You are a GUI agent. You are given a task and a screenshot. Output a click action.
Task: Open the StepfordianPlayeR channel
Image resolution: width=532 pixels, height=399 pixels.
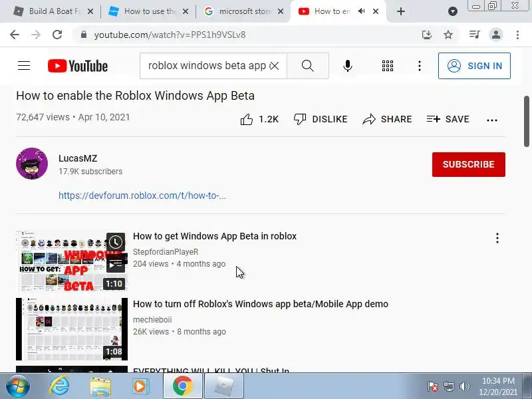pos(166,252)
